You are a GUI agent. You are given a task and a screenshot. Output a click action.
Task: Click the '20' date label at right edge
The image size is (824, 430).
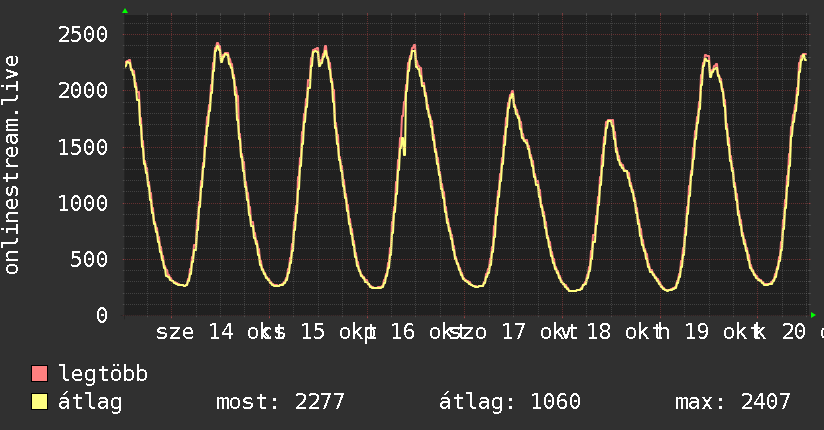(794, 332)
